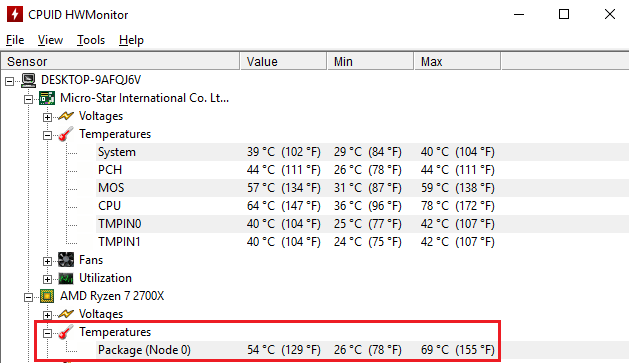The image size is (629, 363).
Task: Click the Fans label
Action: point(91,260)
